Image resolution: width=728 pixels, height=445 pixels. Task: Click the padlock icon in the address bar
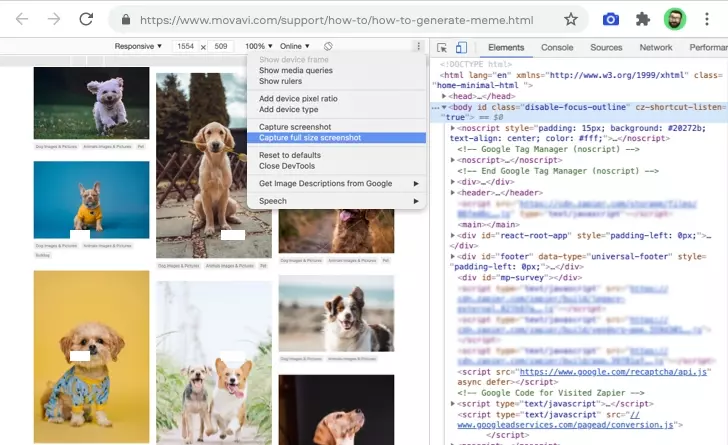(126, 20)
